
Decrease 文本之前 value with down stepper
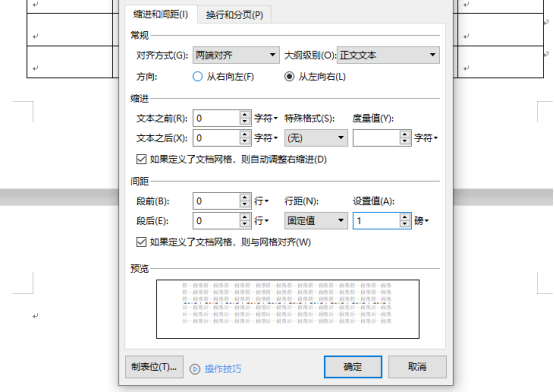point(245,122)
